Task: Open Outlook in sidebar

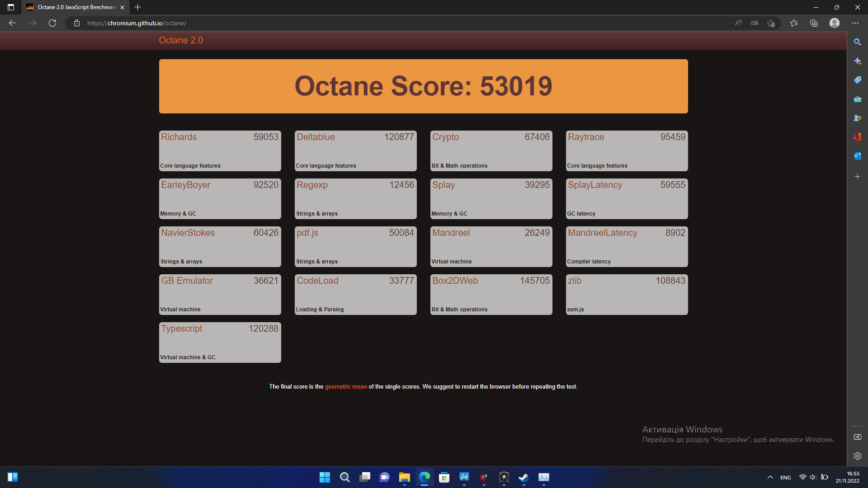Action: (x=858, y=156)
